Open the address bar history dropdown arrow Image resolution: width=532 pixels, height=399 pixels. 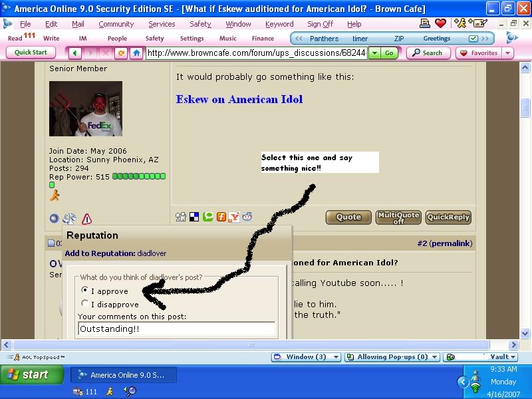374,53
